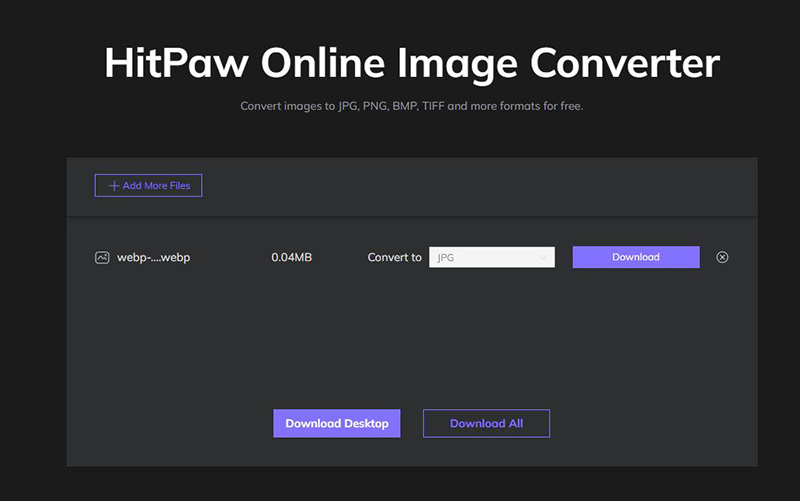Image resolution: width=800 pixels, height=501 pixels.
Task: Remove the webp file with the circled X
Action: pos(722,257)
